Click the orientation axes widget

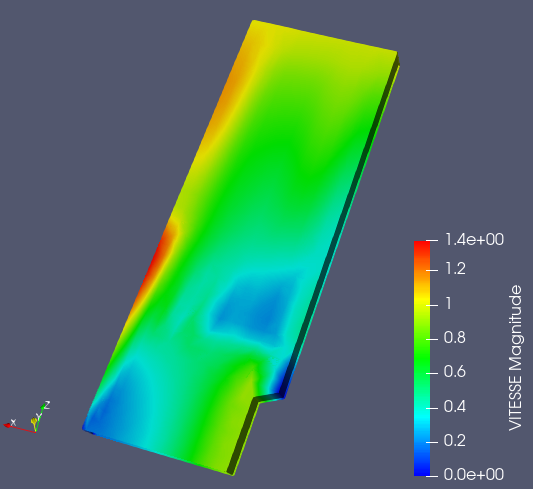tap(27, 417)
